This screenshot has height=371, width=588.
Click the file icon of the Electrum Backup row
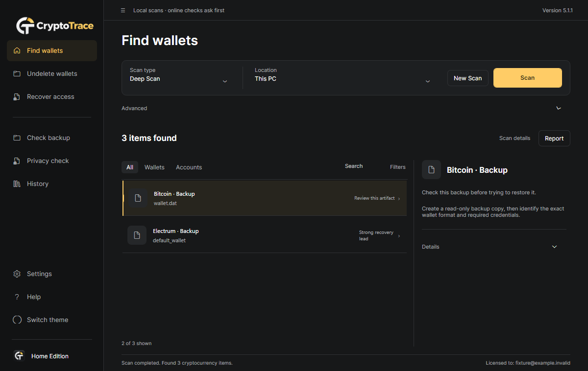click(137, 235)
